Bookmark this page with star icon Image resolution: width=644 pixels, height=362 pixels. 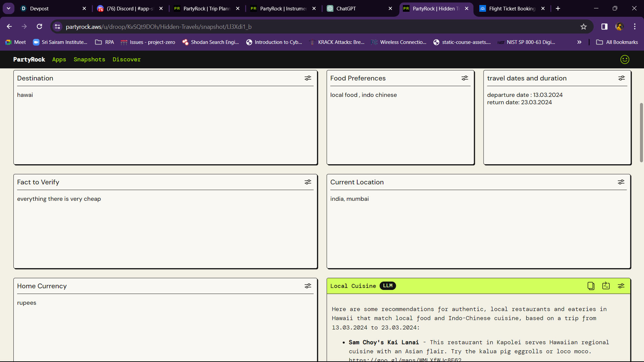point(584,26)
